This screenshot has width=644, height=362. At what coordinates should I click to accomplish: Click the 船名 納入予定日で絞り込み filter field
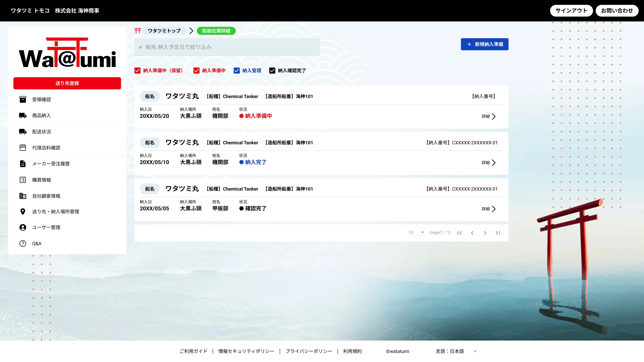227,47
